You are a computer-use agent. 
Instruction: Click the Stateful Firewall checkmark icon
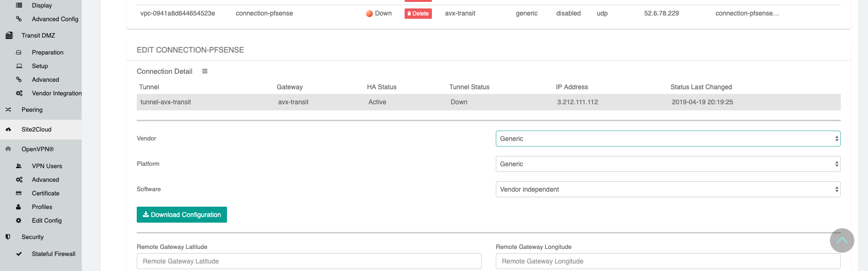(19, 254)
